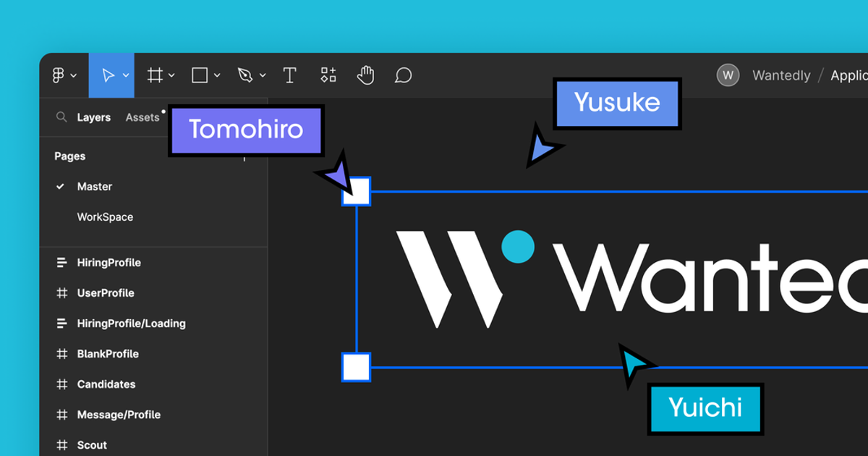Screen dimensions: 868x456
Task: Select the Frame tool
Action: pyautogui.click(x=154, y=75)
